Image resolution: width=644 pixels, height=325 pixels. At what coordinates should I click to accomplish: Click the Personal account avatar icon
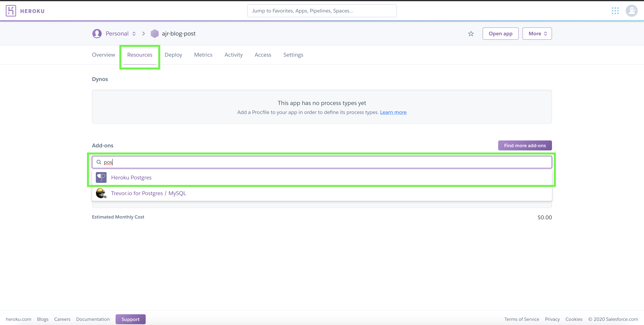(97, 33)
